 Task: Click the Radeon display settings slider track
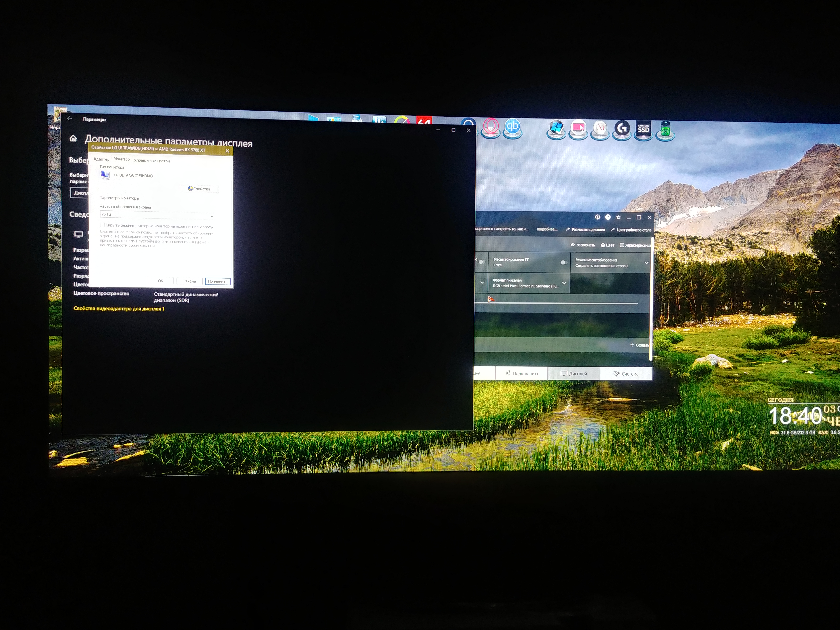562,303
